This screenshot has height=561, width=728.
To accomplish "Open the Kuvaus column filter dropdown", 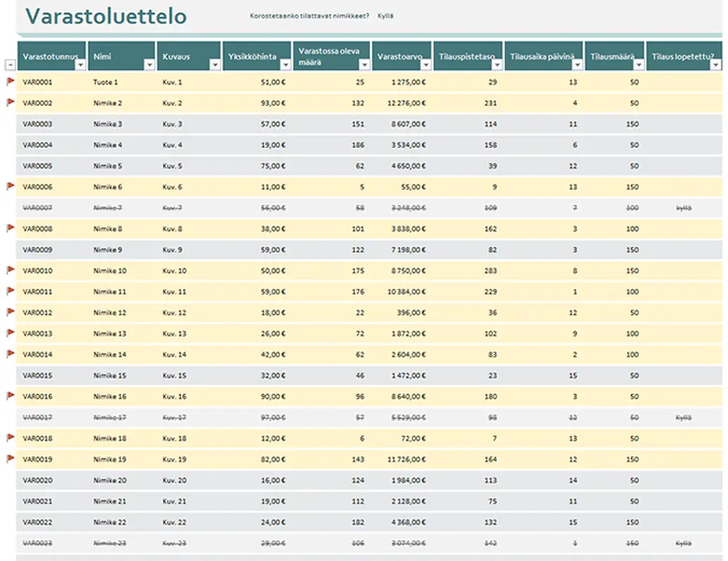I will [215, 65].
